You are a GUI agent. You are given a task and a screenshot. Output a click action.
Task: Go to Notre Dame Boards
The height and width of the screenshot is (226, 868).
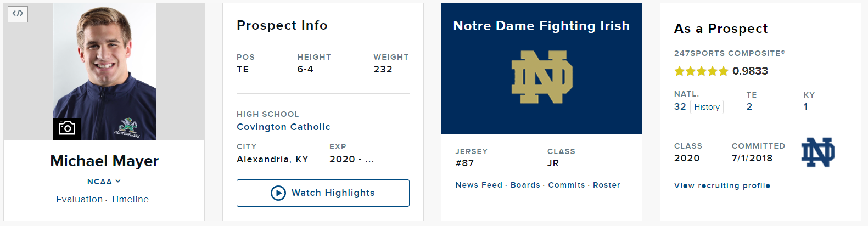(525, 185)
